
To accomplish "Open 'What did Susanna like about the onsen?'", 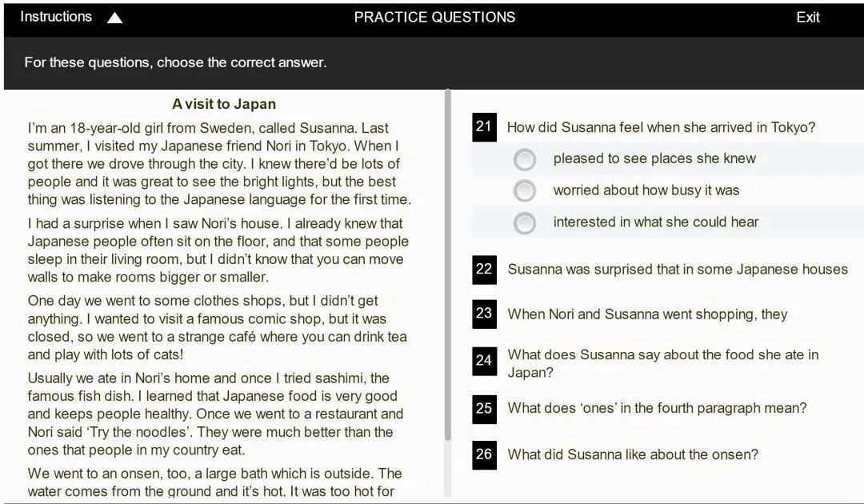I will (632, 454).
